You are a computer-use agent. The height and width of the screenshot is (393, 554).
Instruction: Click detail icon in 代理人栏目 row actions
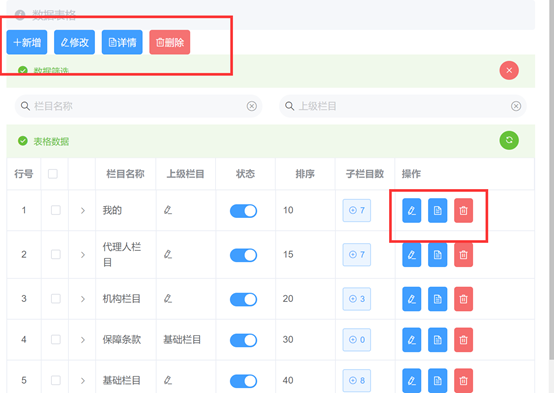coord(437,255)
